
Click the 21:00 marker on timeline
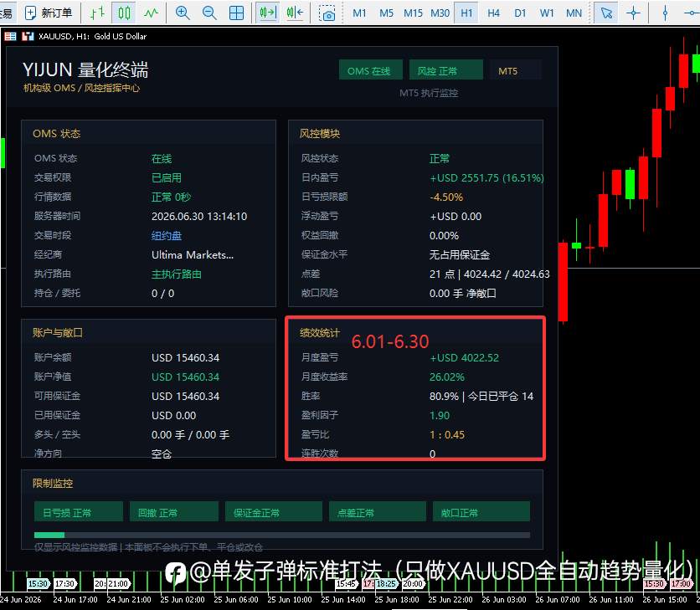[118, 583]
